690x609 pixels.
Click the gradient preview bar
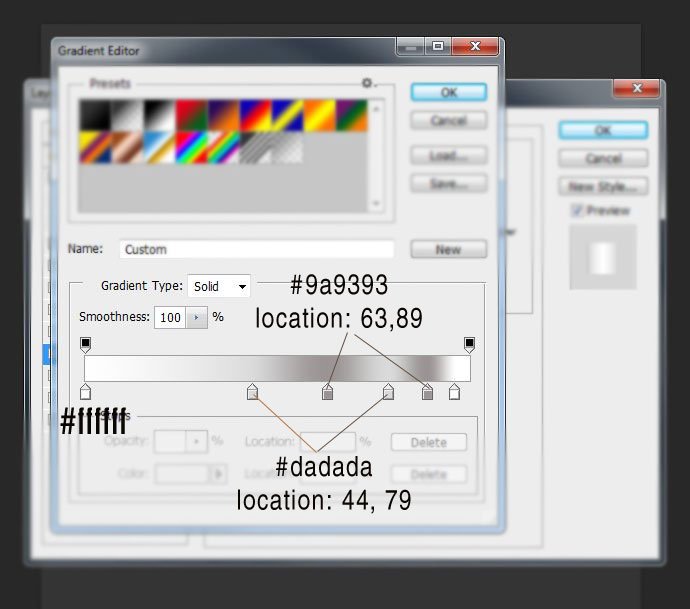pos(277,368)
